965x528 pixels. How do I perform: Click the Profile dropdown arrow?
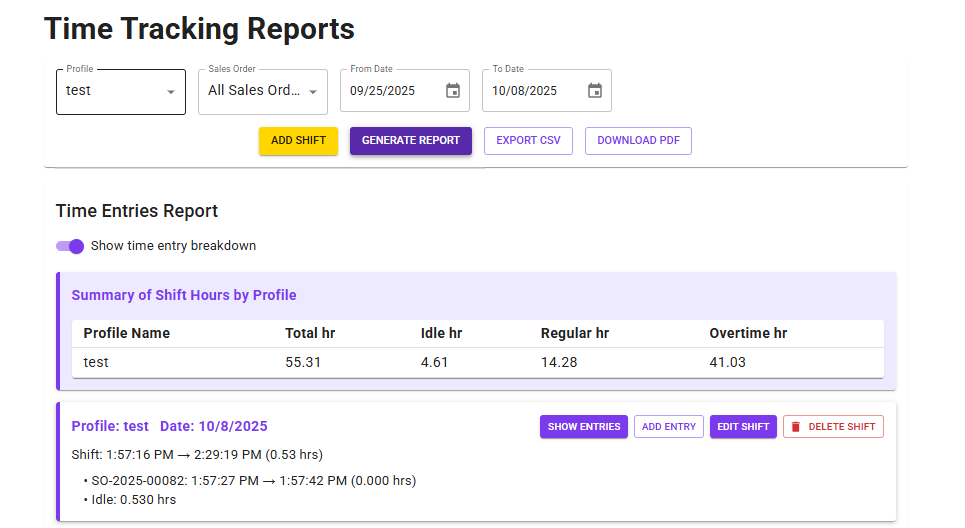click(170, 92)
